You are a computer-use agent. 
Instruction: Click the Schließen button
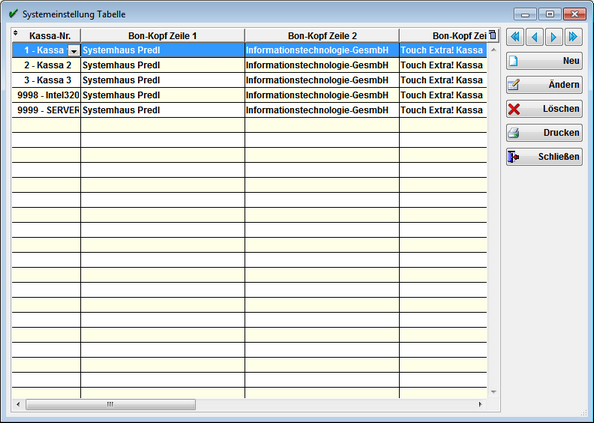coord(544,157)
